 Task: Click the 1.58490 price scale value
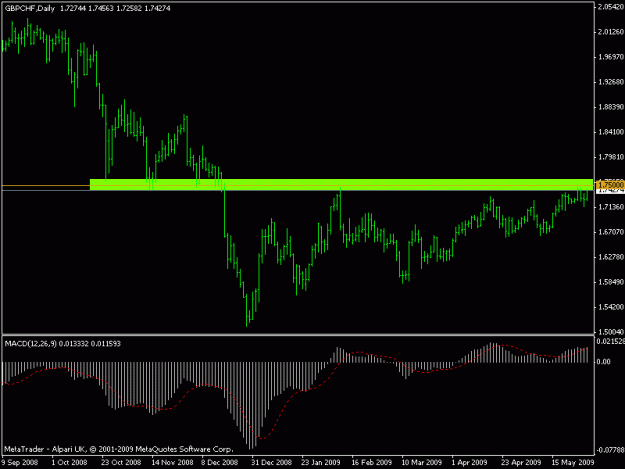click(611, 282)
